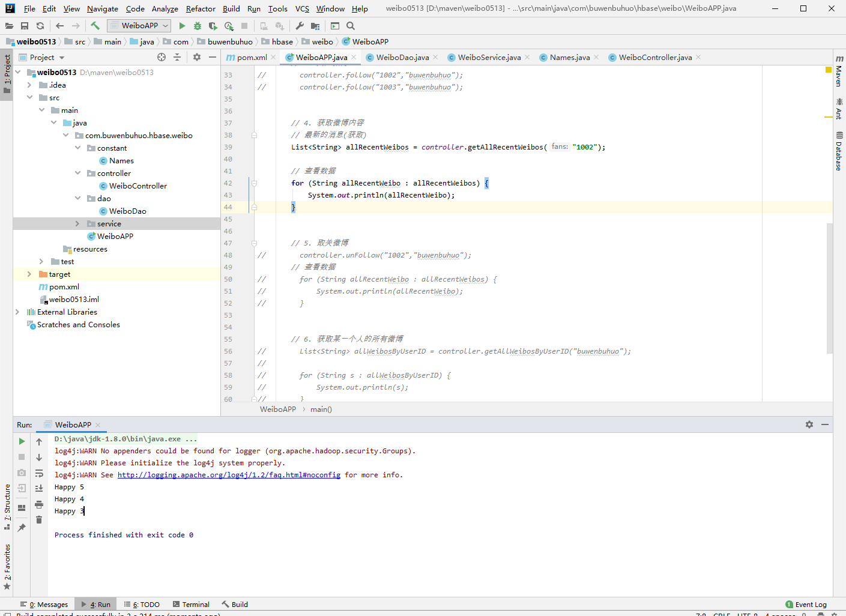Run WeiboAPP green play icon in toolbar

182,26
